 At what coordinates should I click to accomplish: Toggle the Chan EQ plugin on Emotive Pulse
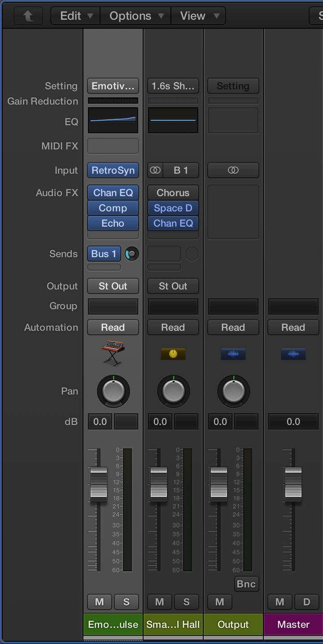[113, 193]
